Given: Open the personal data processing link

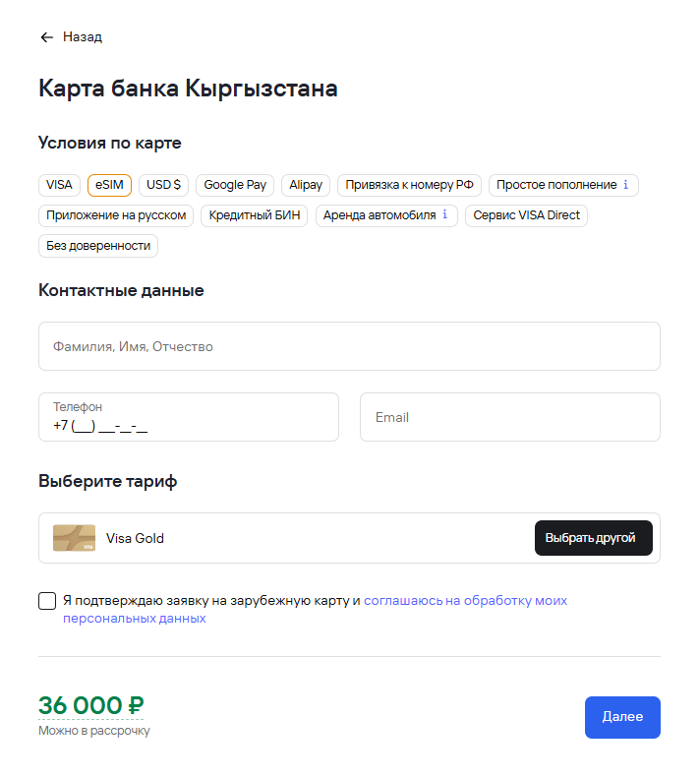Looking at the screenshot, I should tap(465, 600).
